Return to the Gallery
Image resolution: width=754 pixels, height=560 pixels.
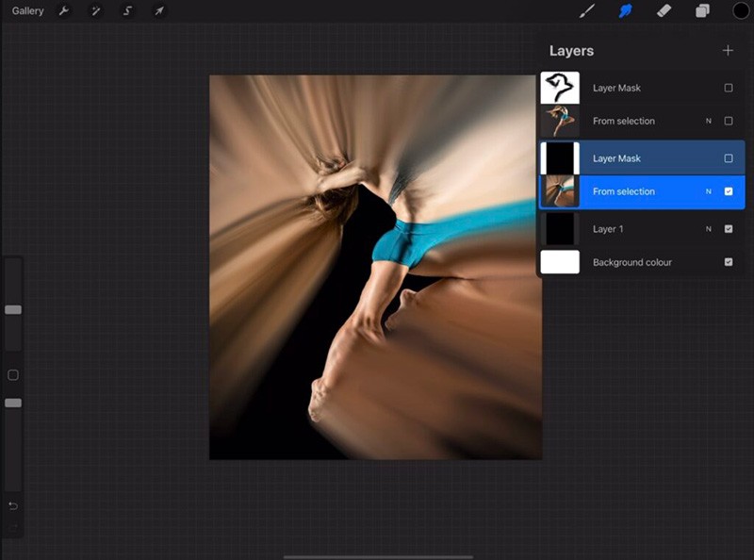27,10
